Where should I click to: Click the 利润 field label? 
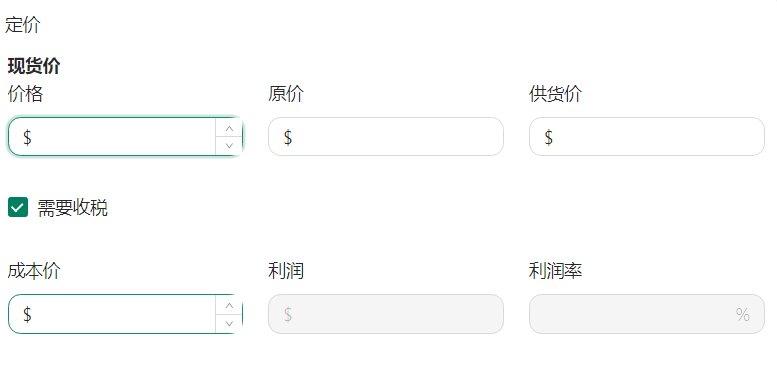(x=286, y=271)
